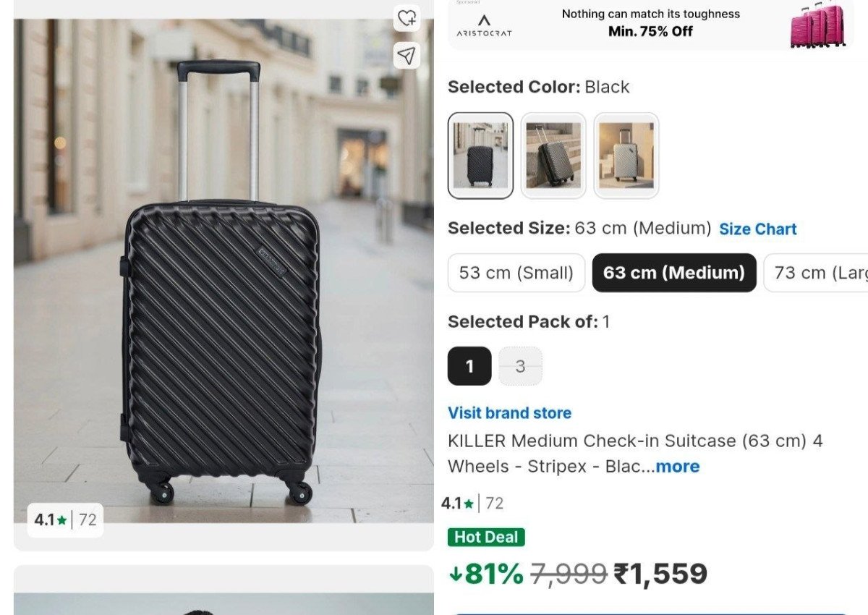Choose the Pack of 3 option

(520, 366)
